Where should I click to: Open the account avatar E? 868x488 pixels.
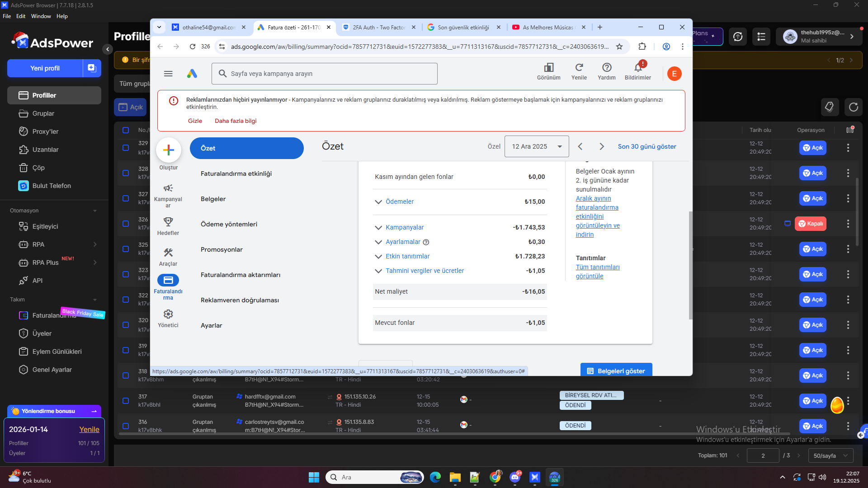674,74
